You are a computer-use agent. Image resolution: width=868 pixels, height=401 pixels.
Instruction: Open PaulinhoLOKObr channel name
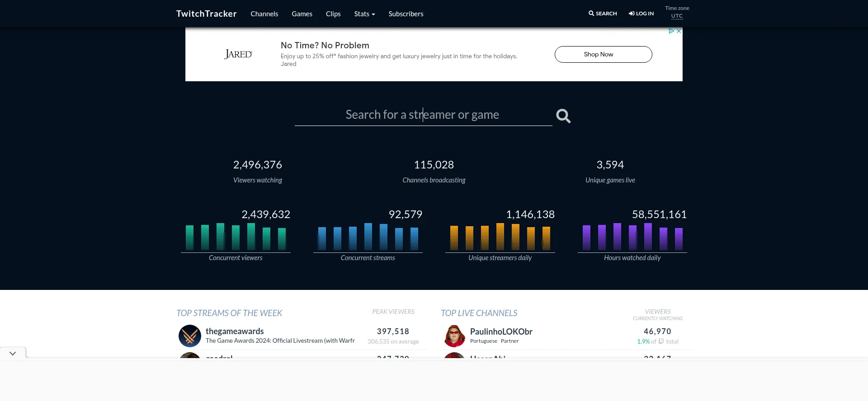point(501,331)
